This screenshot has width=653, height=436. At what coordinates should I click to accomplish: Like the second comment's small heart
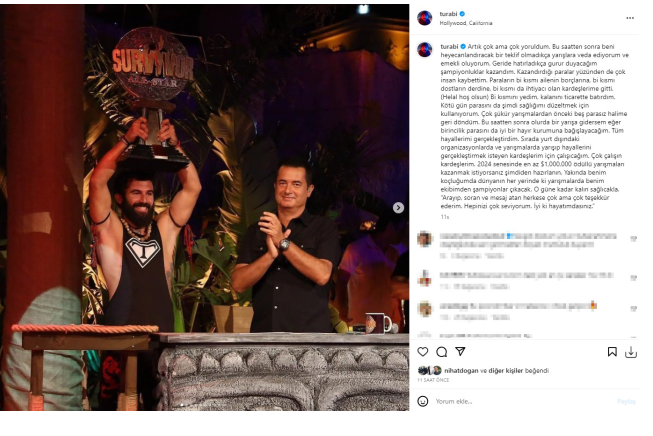coord(633,278)
